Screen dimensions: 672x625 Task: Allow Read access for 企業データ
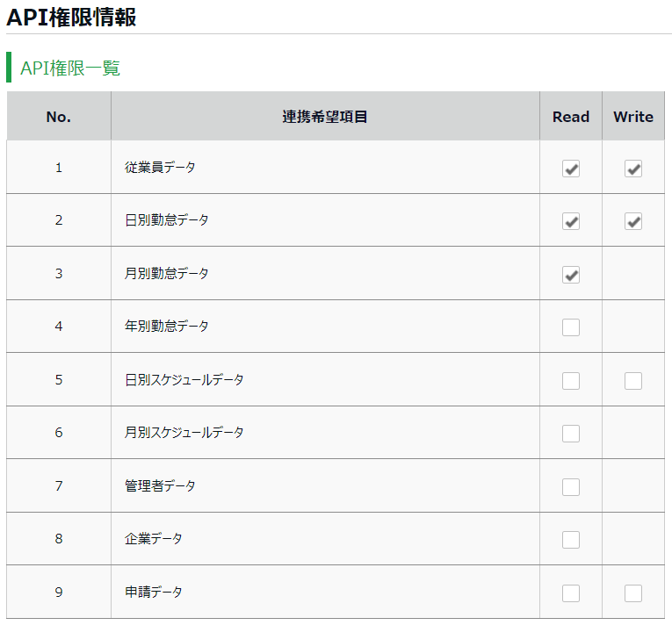coord(571,540)
